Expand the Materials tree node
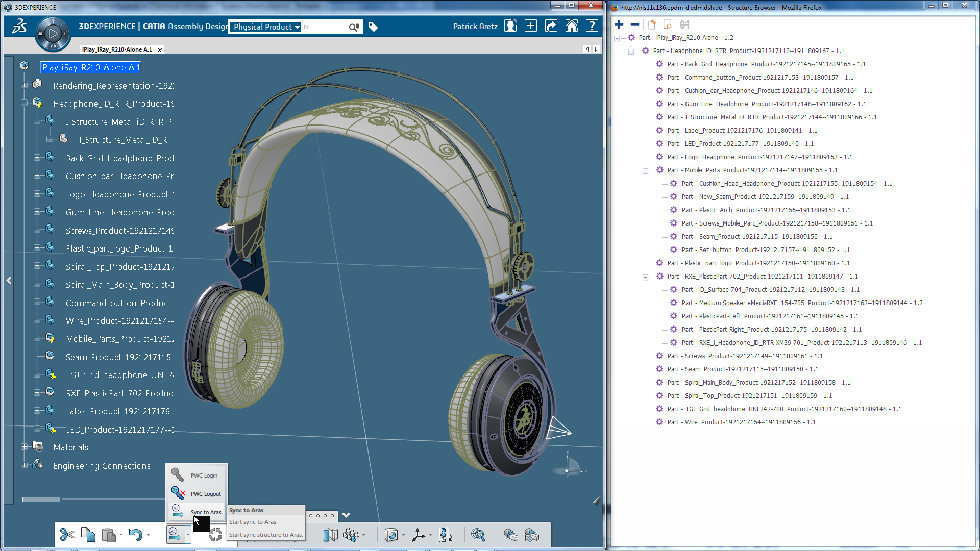The height and width of the screenshot is (551, 980). click(x=24, y=447)
